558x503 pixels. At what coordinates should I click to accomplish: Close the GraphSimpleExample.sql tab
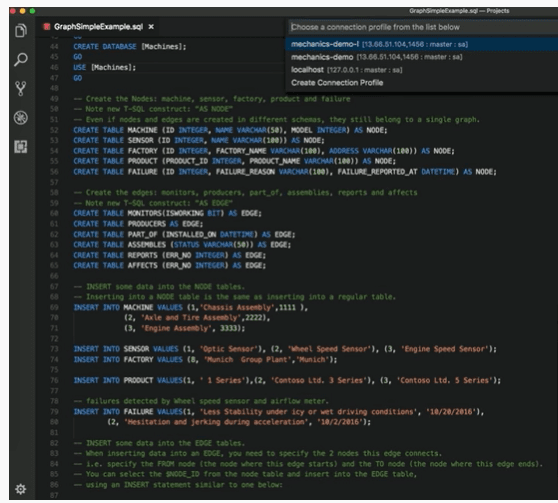click(151, 27)
